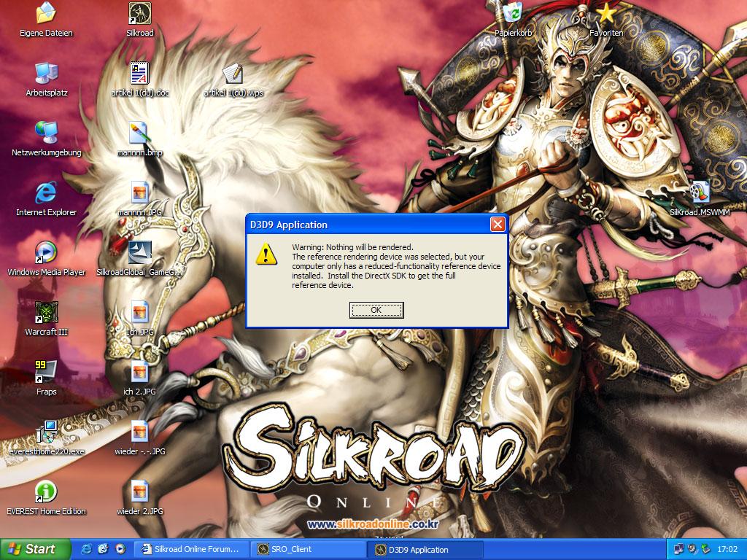Click the Internet Explorer quick launch icon
This screenshot has height=560, width=747.
pyautogui.click(x=87, y=549)
